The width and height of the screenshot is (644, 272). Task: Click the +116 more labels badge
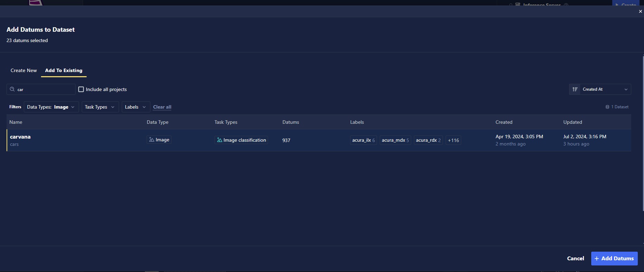tap(453, 140)
